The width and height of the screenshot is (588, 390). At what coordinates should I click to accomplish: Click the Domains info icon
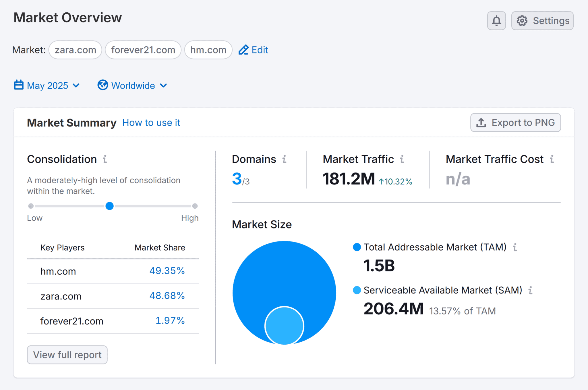[x=284, y=159]
